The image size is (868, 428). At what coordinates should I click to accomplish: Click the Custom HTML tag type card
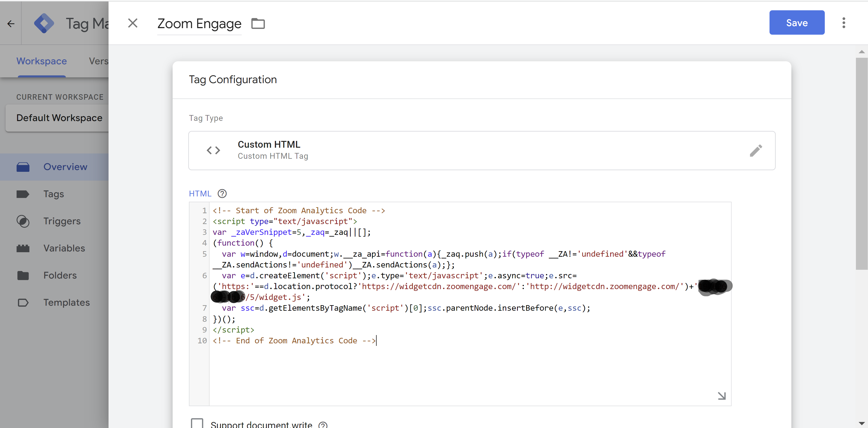point(482,151)
